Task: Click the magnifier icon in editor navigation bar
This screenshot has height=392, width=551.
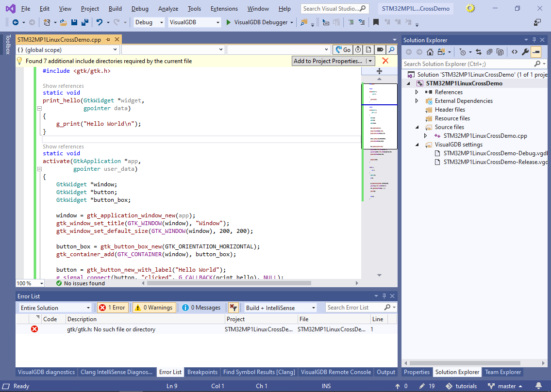Action: click(391, 50)
